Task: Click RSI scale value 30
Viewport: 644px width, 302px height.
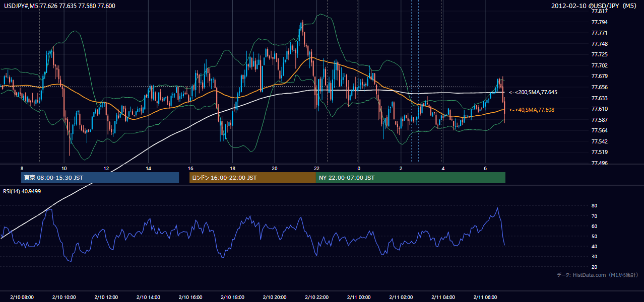Action: (595, 256)
